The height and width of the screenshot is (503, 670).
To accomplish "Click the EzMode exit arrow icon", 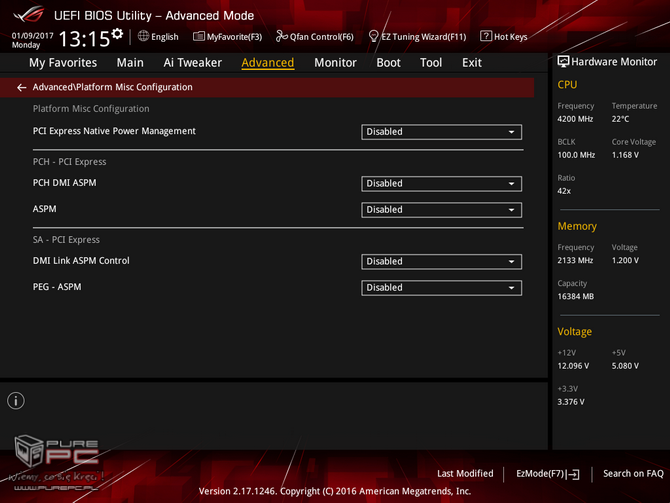I will [575, 474].
